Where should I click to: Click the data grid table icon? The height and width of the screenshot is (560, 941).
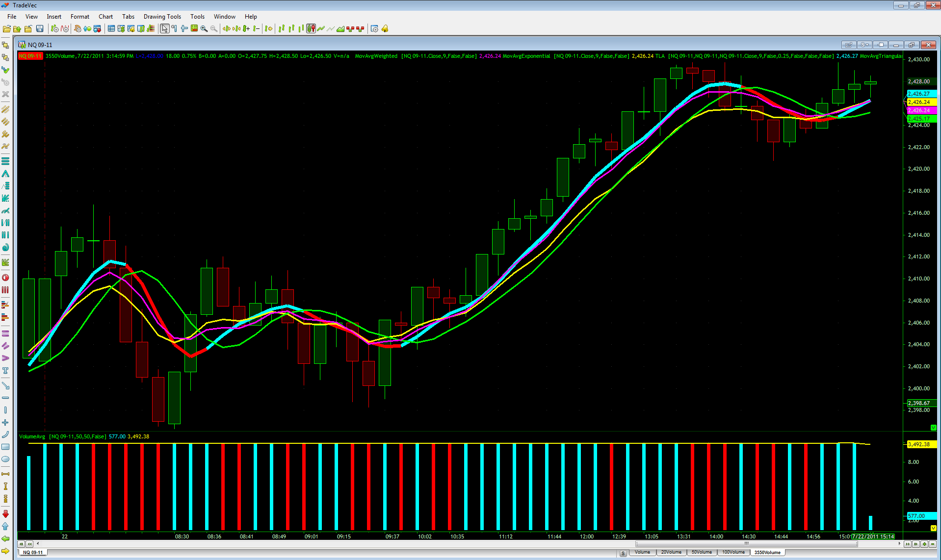pos(111,29)
